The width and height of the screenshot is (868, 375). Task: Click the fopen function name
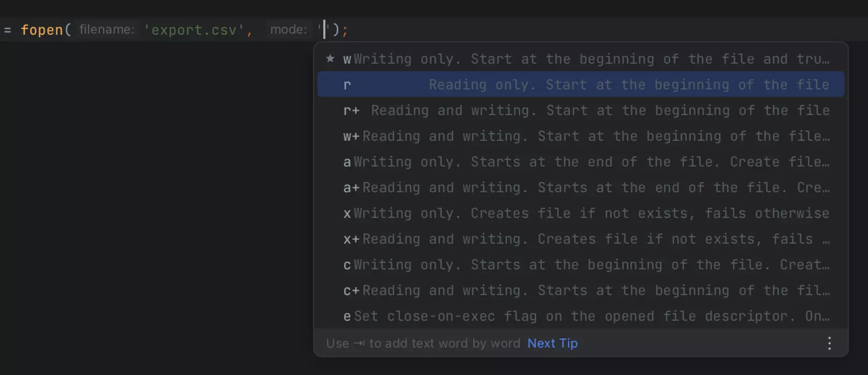pos(42,30)
